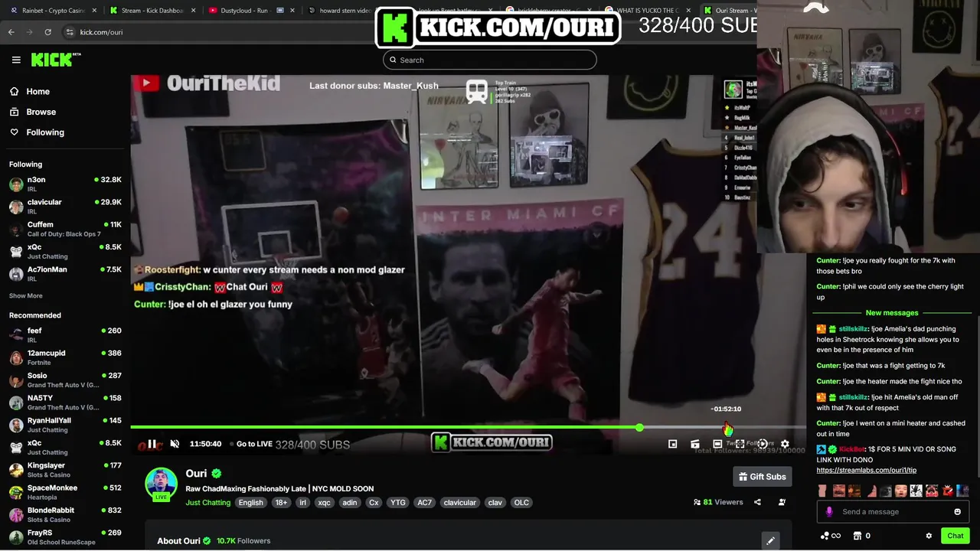Image resolution: width=980 pixels, height=551 pixels.
Task: Open the emoji picker in chat input
Action: coord(957,512)
